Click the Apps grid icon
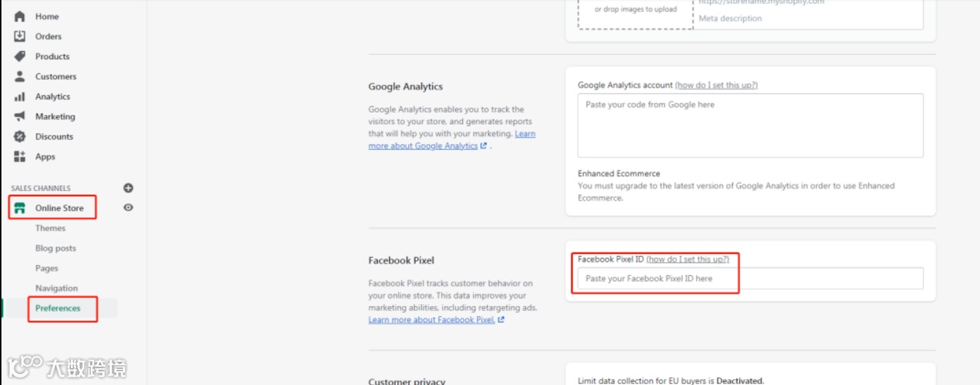 tap(20, 157)
